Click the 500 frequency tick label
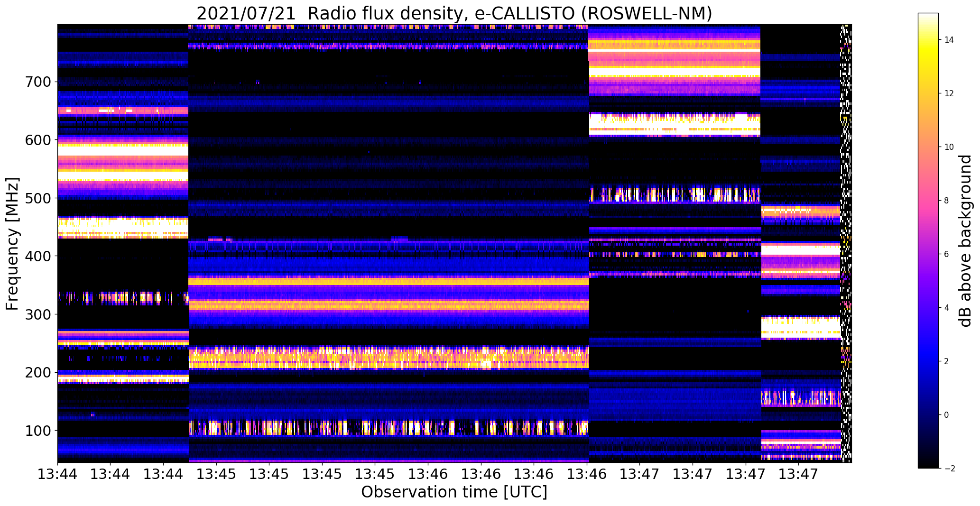Screen dimensions: 980x506 coord(37,198)
